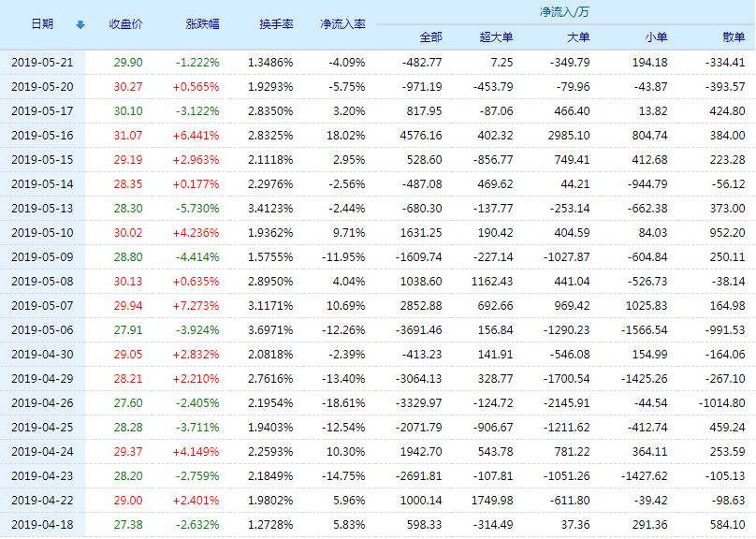
Task: Select the 2019-05-13 date cell
Action: tap(42, 209)
